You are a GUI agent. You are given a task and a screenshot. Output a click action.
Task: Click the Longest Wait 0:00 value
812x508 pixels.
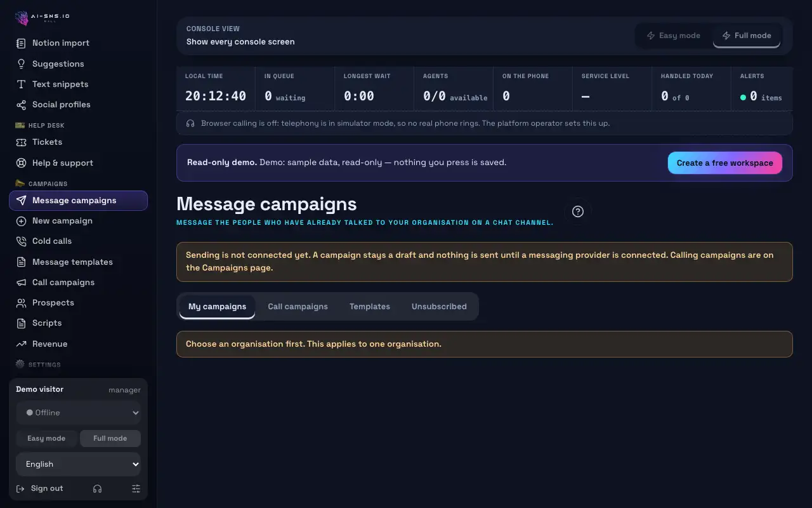tap(359, 96)
